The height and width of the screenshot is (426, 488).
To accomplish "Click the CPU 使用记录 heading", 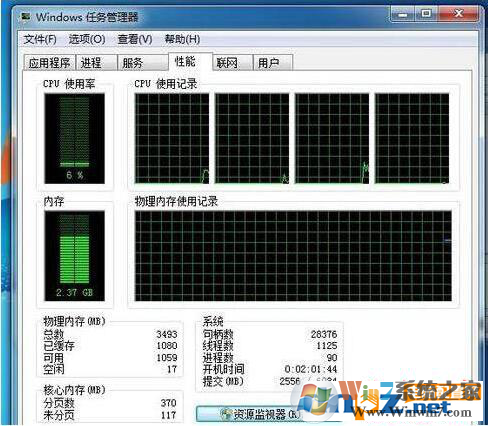I will coord(166,84).
